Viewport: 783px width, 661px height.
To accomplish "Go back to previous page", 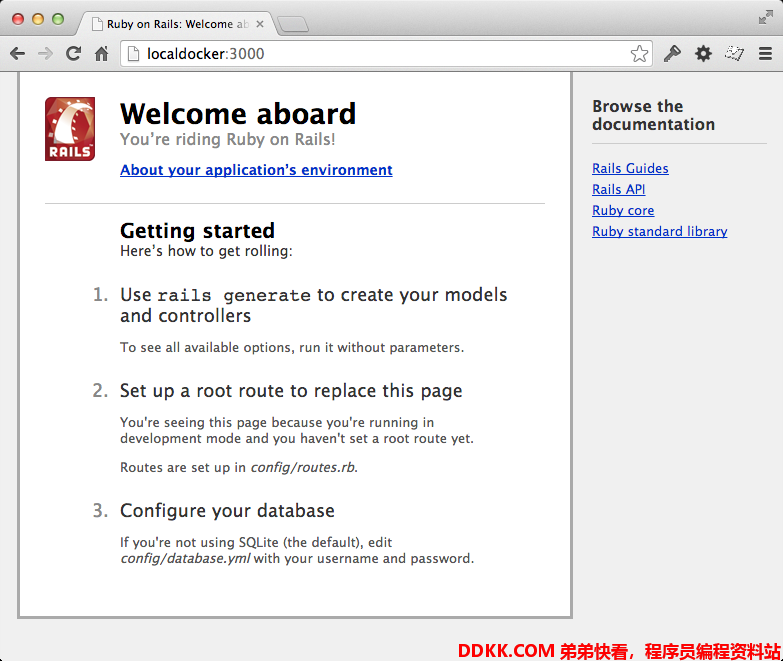I will [x=17, y=53].
